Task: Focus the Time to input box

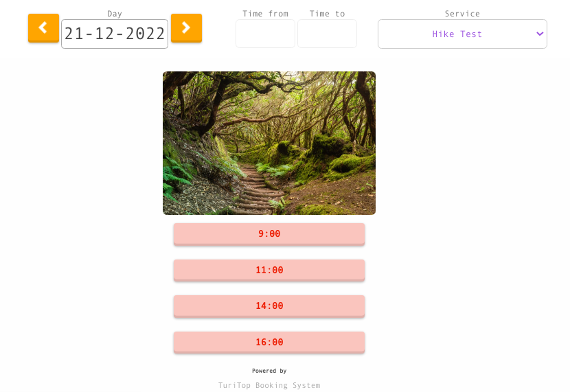Action: [x=327, y=34]
